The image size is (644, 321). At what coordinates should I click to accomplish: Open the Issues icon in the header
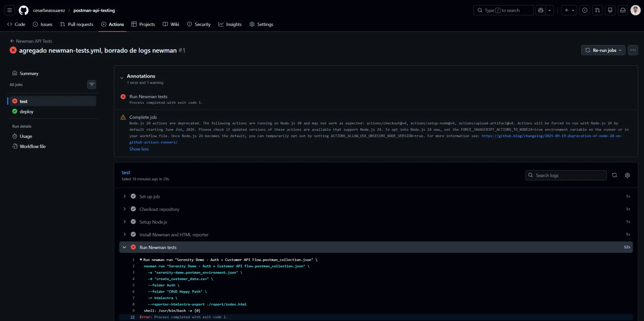click(x=585, y=10)
